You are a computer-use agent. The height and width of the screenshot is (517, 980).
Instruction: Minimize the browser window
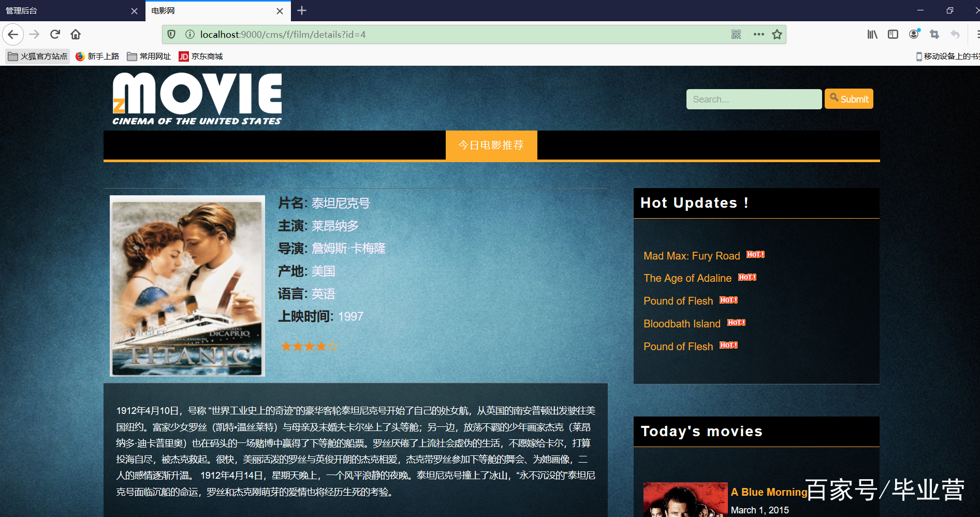(x=920, y=10)
